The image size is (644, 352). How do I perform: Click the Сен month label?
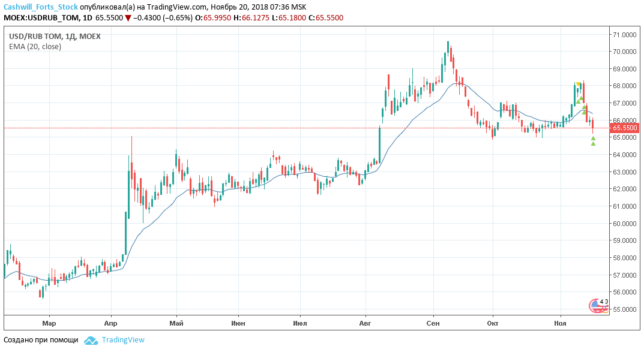click(x=433, y=323)
